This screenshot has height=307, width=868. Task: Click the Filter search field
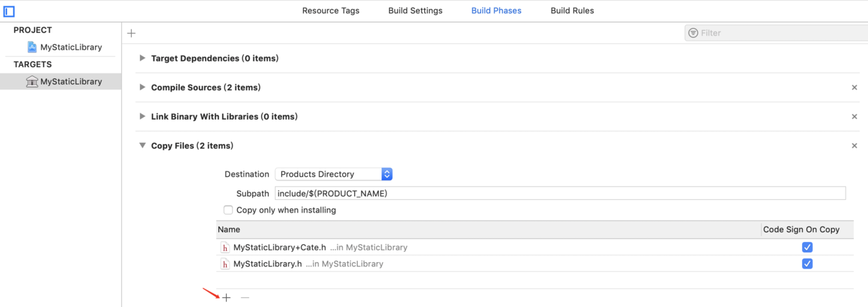[x=777, y=33]
